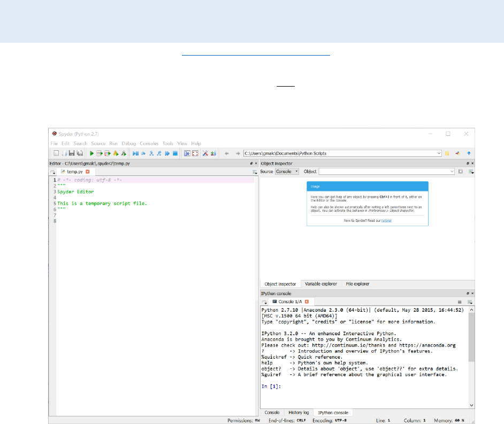
Task: Click Run cell and advance icon
Action: coord(108,153)
